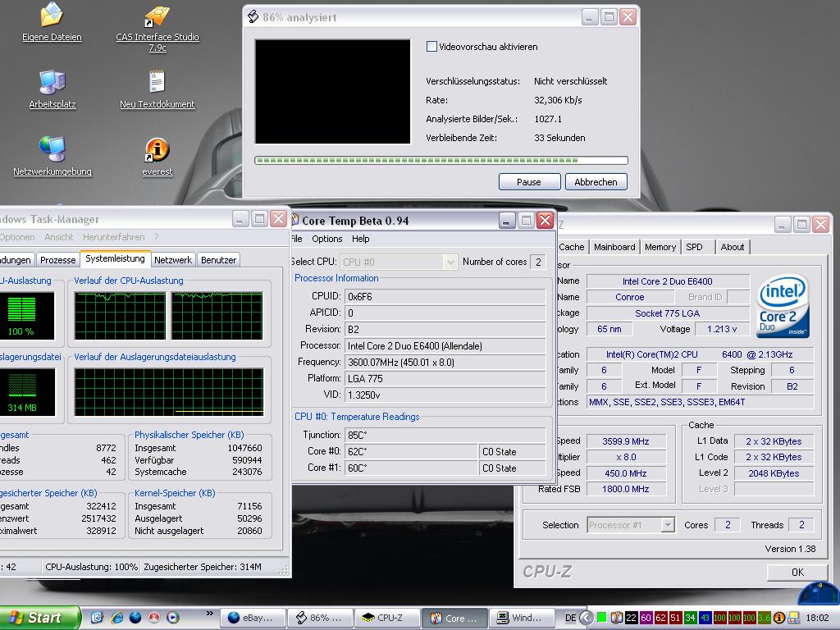Click the black video preview area
840x630 pixels.
coord(333,92)
